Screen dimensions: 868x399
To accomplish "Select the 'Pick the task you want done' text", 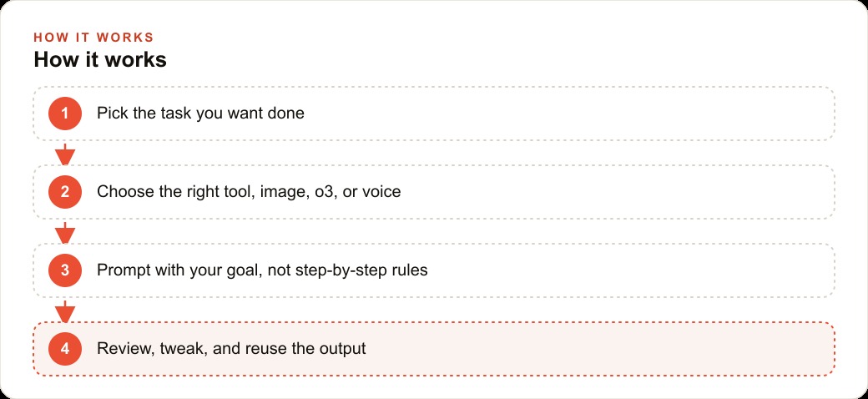I will 200,114.
